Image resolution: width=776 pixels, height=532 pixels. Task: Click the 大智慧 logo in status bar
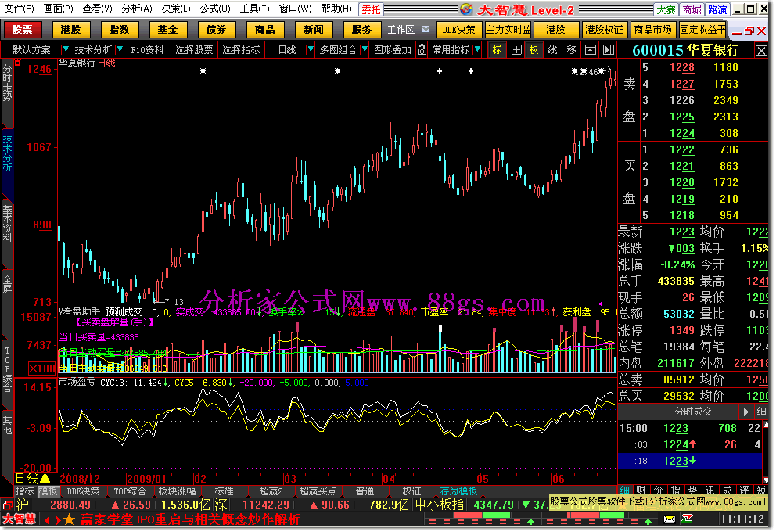point(20,520)
